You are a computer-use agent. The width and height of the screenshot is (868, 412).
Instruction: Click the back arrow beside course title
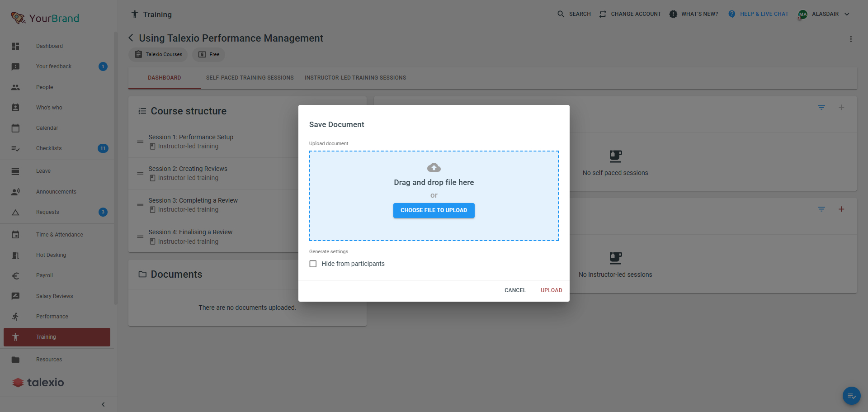(x=131, y=38)
